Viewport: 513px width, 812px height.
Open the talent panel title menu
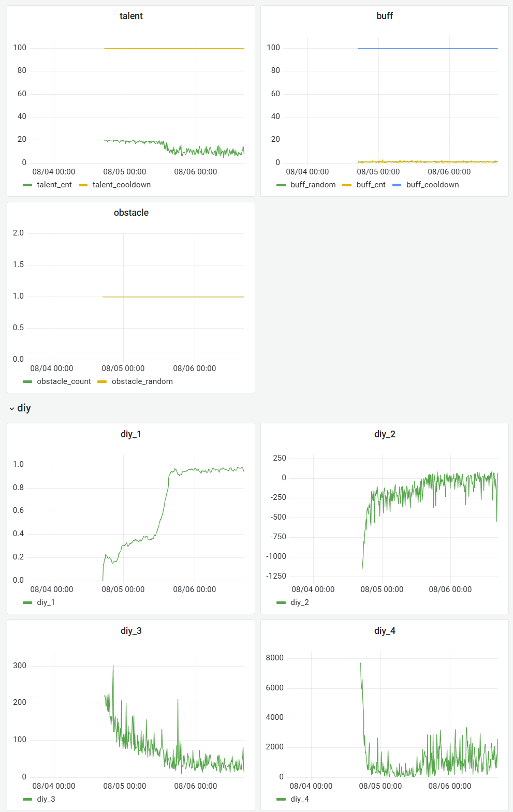click(x=131, y=16)
